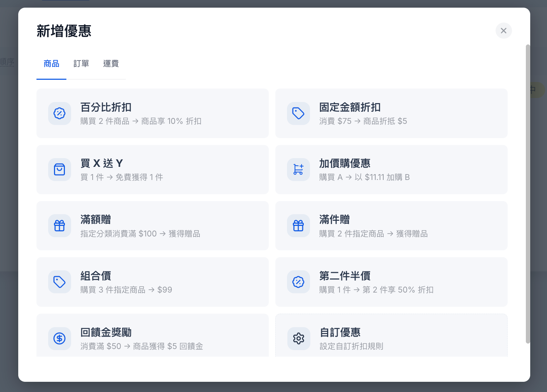The width and height of the screenshot is (547, 392).
Task: Select the 買 X 送 Y title text
Action: (102, 163)
